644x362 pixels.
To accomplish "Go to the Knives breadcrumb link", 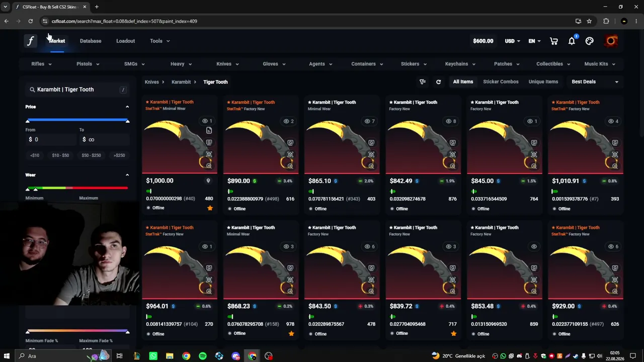I will (151, 82).
